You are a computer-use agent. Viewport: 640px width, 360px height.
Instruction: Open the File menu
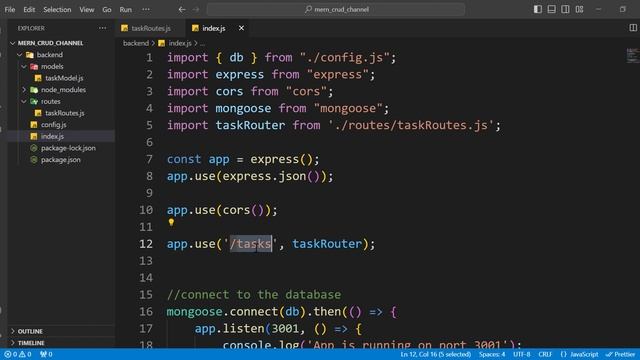click(x=10, y=9)
